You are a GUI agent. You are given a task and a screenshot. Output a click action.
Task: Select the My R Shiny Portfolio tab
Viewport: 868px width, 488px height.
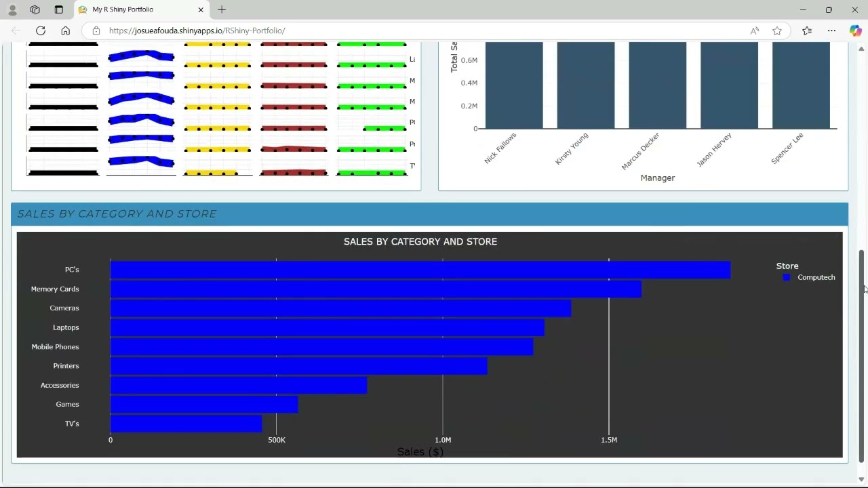click(141, 9)
